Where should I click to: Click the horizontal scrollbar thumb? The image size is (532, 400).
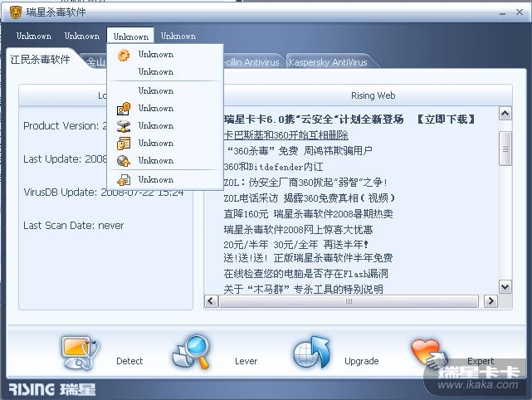coord(349,301)
